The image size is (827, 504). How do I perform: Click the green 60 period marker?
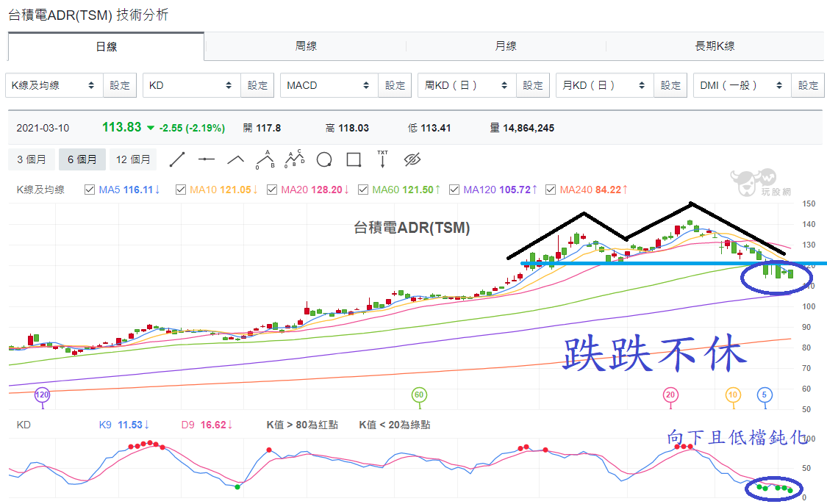pos(419,395)
